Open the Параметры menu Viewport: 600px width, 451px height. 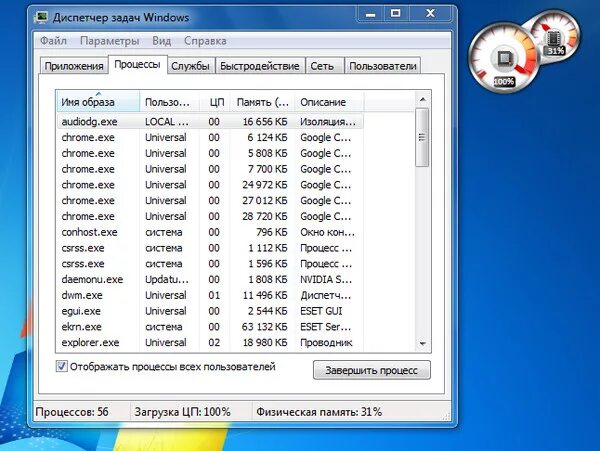point(109,41)
